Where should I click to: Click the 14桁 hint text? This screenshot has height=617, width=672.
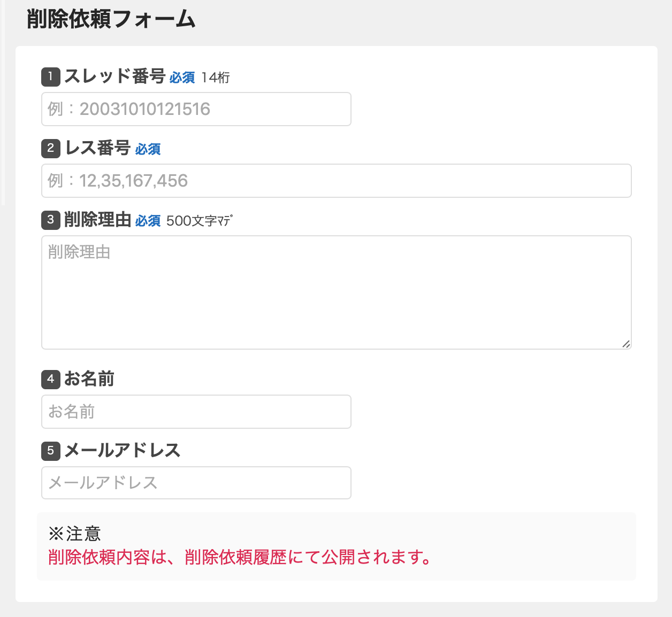tap(216, 78)
